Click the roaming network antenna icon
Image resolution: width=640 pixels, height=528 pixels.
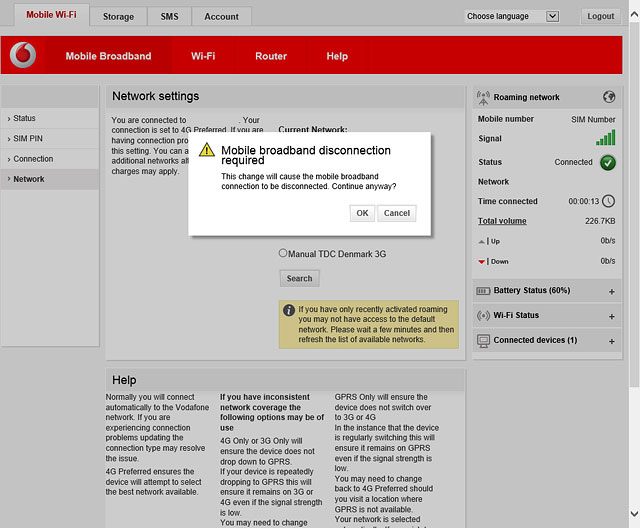(x=483, y=98)
